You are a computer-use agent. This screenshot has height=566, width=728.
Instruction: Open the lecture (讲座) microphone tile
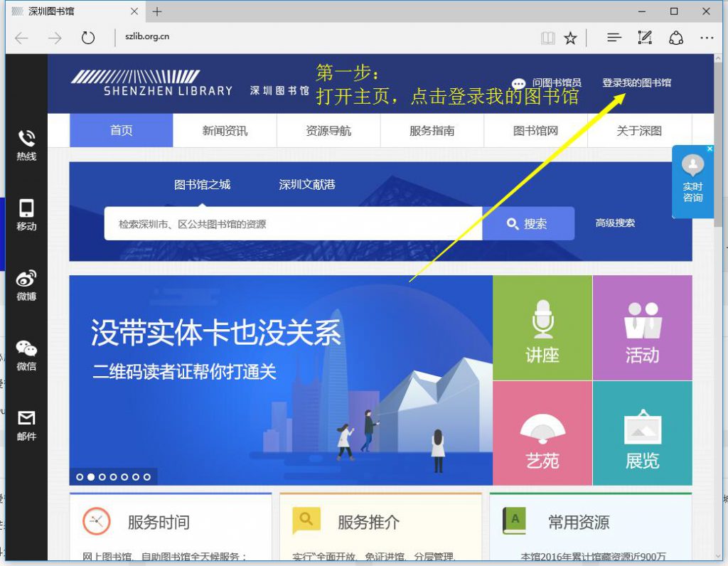point(542,329)
